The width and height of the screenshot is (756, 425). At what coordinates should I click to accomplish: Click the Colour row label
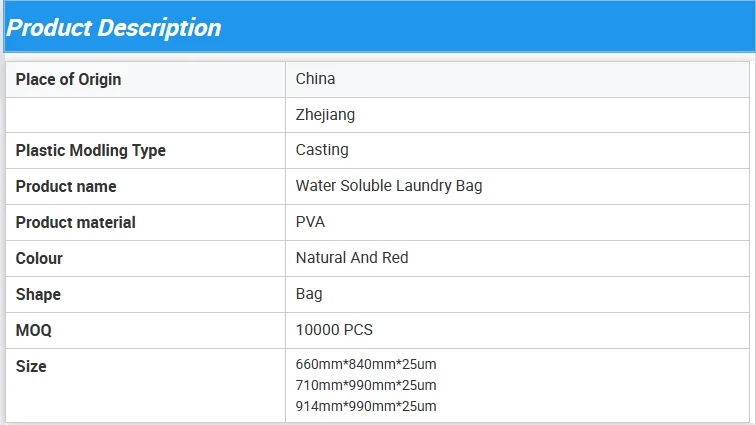39,259
